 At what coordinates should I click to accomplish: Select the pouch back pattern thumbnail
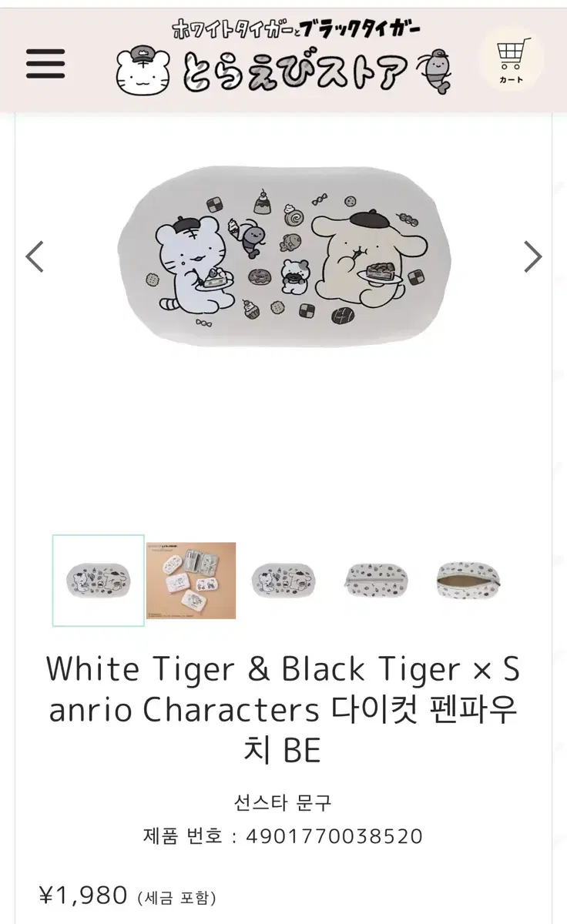(x=375, y=581)
